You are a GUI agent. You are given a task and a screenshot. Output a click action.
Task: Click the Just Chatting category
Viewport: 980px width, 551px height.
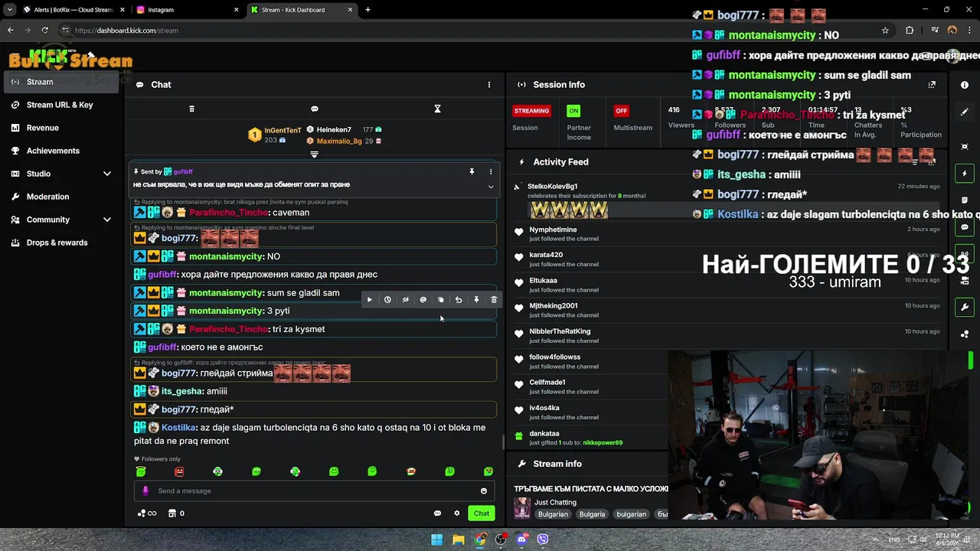(x=556, y=503)
